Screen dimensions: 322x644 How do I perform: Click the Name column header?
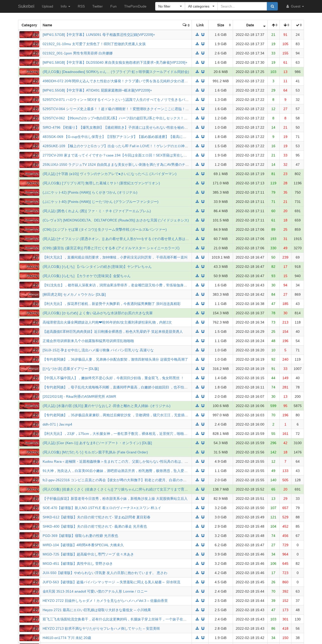point(116,25)
